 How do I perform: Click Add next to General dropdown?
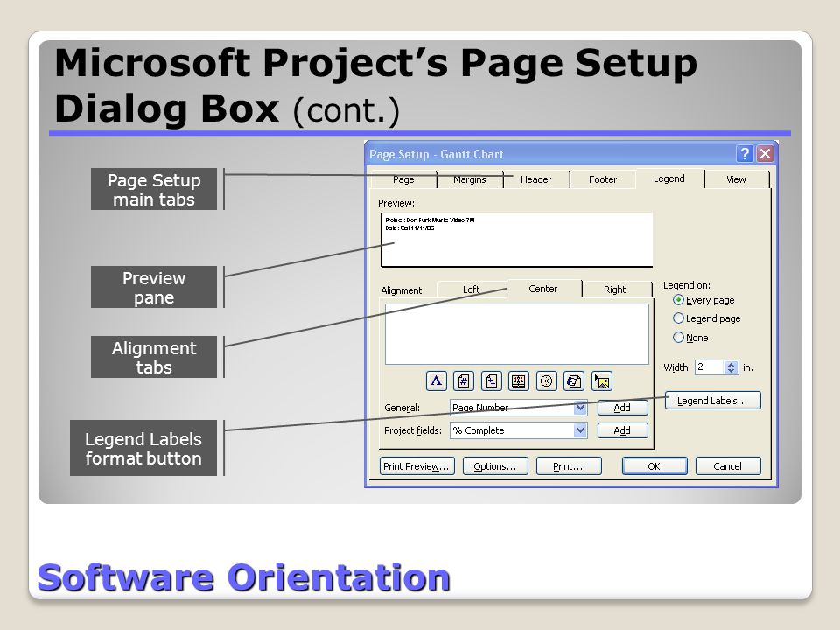click(622, 408)
